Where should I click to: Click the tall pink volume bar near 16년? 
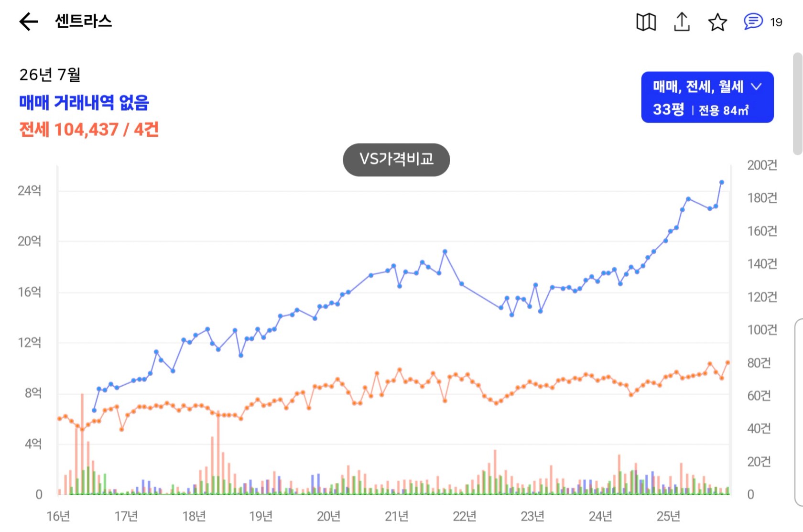click(x=82, y=444)
